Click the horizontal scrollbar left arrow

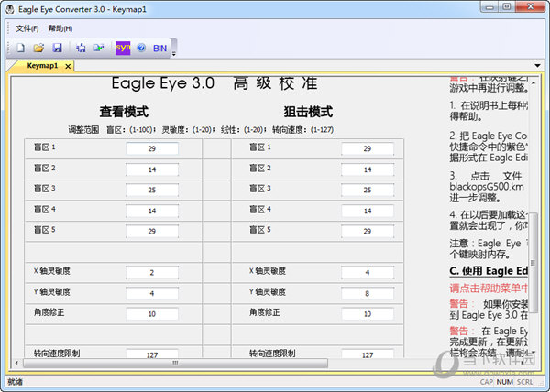[x=16, y=363]
